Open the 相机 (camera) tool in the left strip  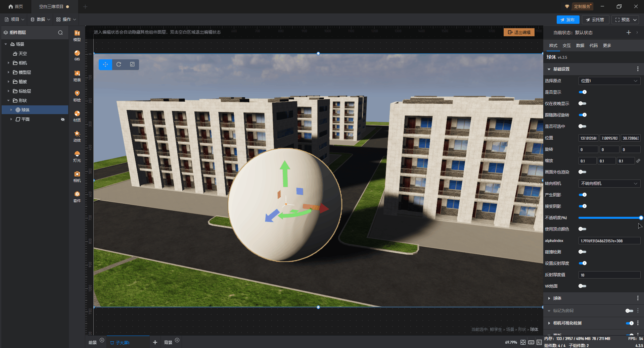(77, 177)
